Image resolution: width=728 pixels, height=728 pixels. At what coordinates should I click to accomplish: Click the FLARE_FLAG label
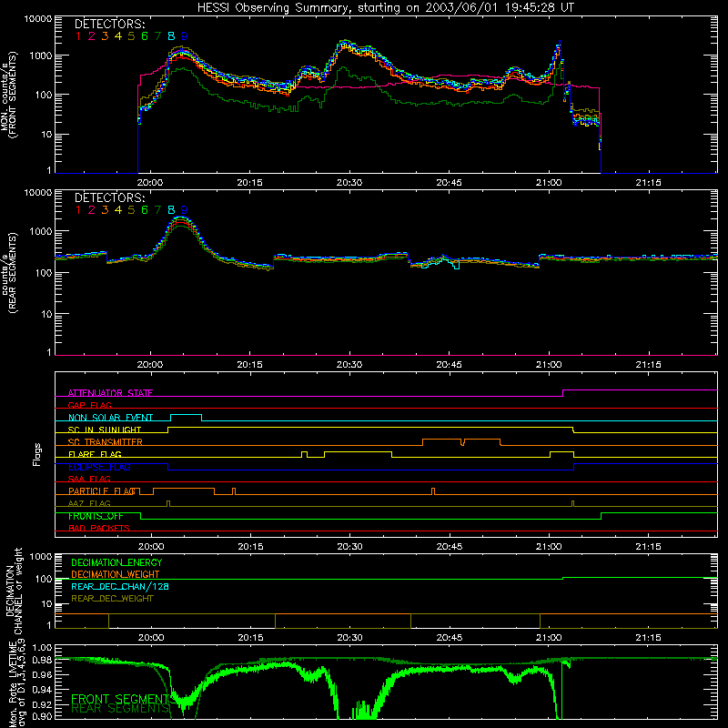(x=95, y=454)
